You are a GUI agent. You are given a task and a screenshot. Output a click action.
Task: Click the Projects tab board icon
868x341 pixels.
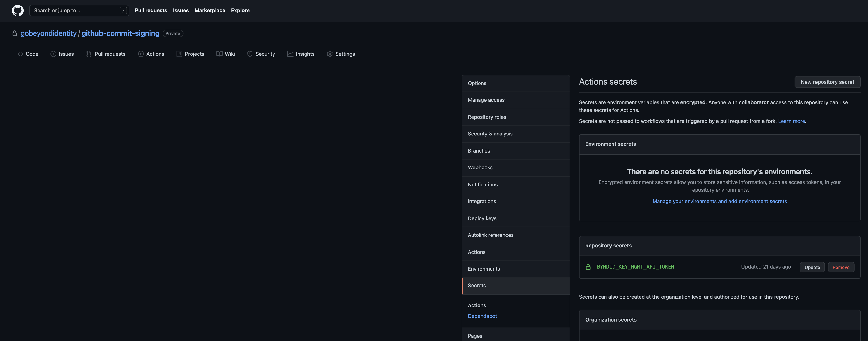click(179, 54)
